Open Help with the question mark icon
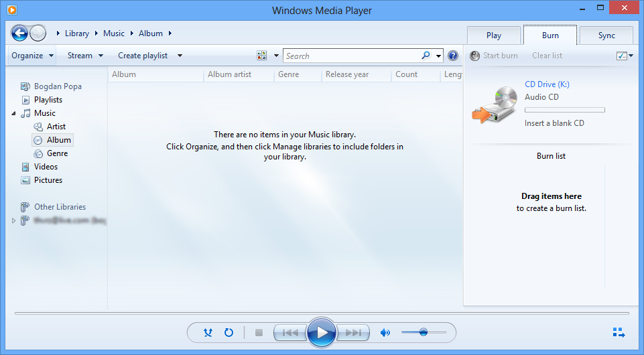This screenshot has height=355, width=644. click(x=452, y=56)
